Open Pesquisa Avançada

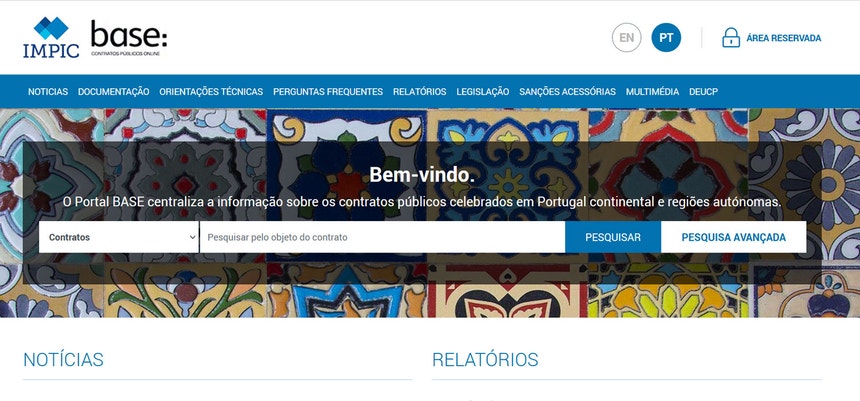coord(733,238)
